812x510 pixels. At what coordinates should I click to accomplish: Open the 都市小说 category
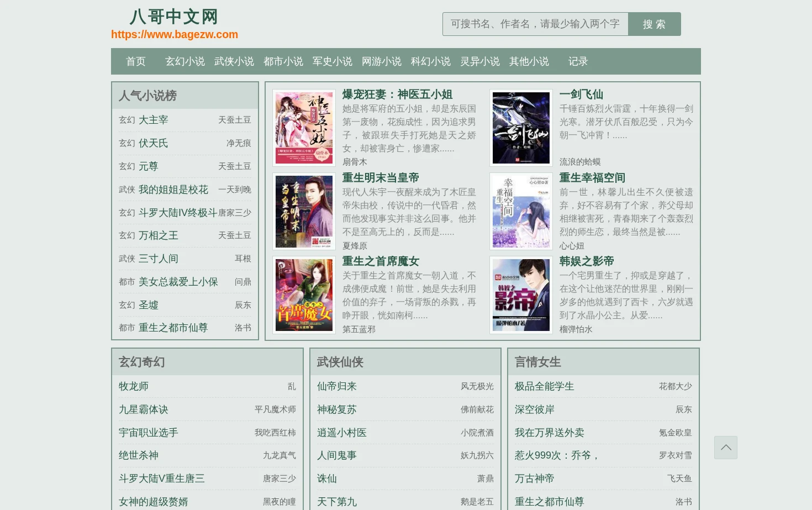point(283,61)
